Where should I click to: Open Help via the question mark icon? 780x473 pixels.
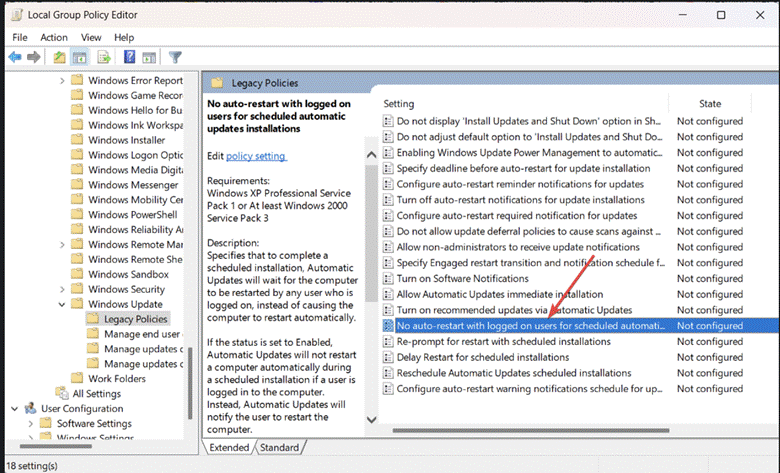coord(129,57)
